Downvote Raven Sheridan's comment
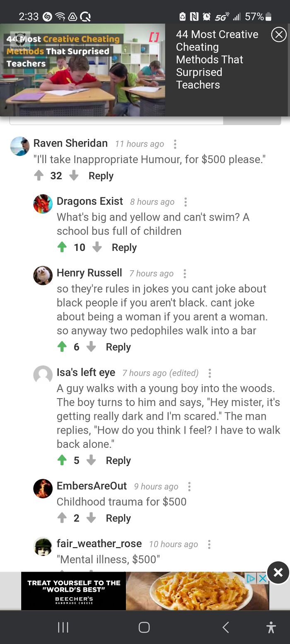The height and width of the screenshot is (644, 290). 74,176
